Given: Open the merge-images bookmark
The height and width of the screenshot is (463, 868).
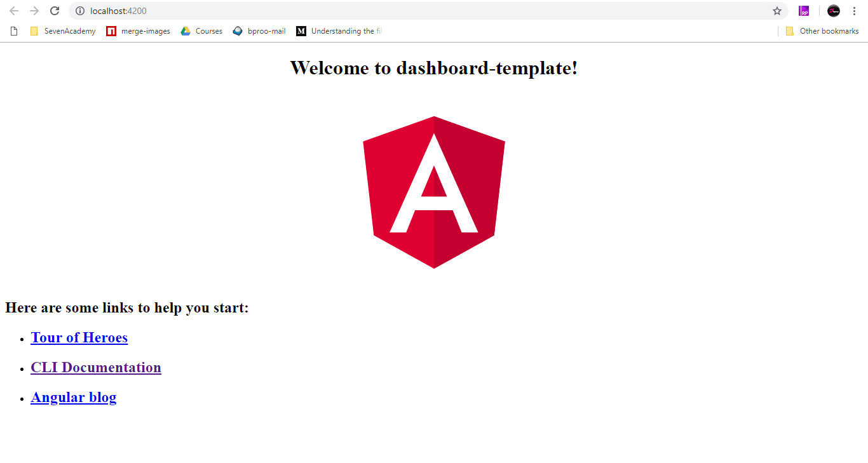Looking at the screenshot, I should pyautogui.click(x=139, y=31).
